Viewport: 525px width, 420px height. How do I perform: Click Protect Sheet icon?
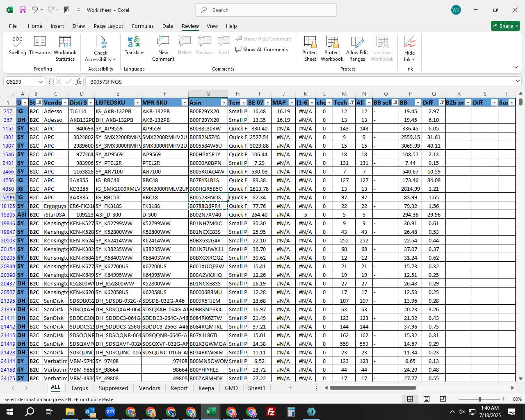[310, 49]
